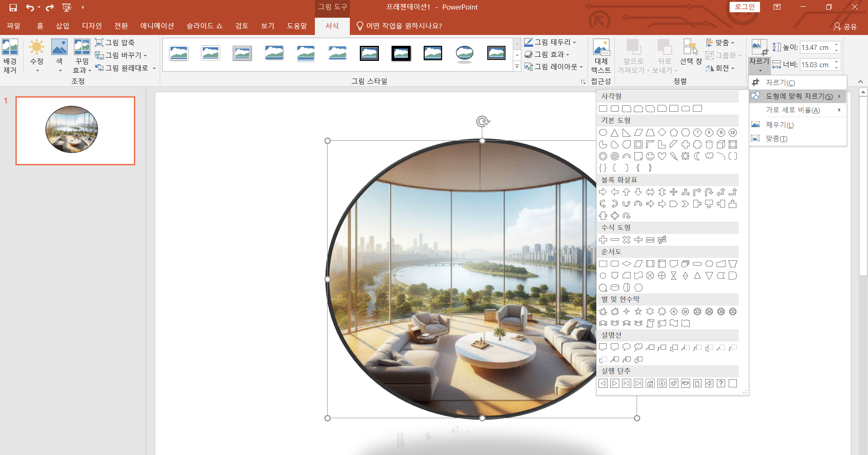This screenshot has width=868, height=455.
Task: Pick the not-equal equation shape
Action: tap(662, 240)
